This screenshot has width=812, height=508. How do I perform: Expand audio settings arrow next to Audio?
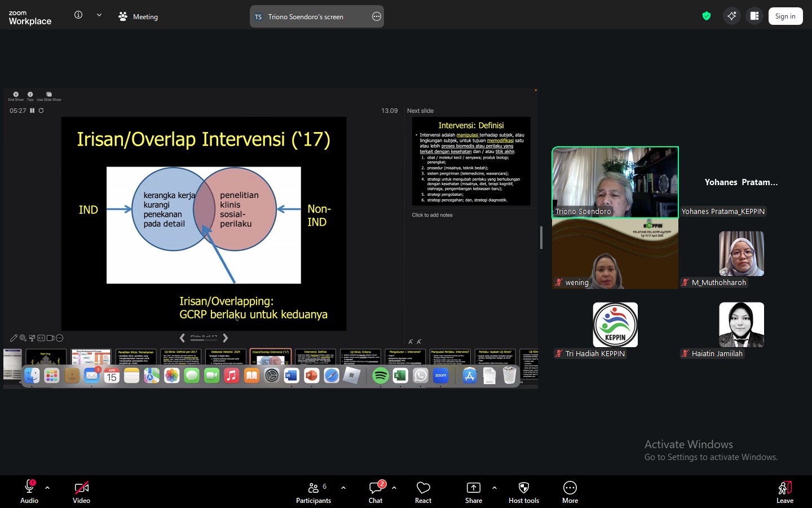[47, 488]
